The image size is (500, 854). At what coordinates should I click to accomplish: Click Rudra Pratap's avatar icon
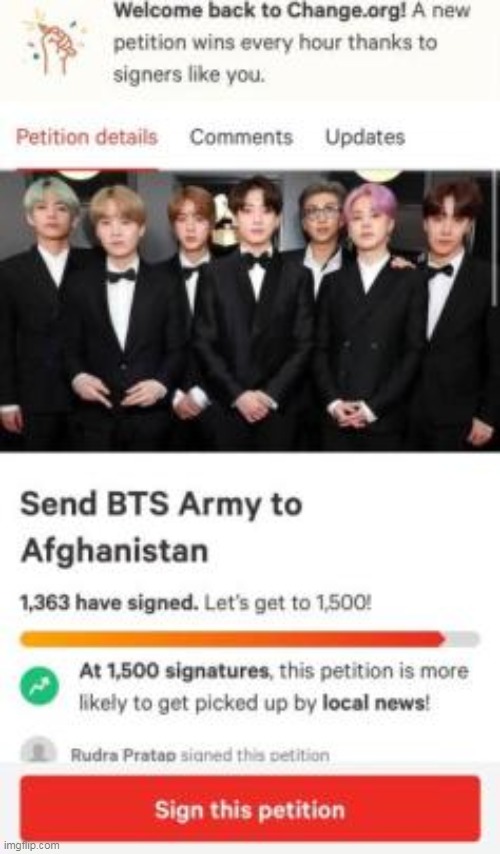pyautogui.click(x=39, y=751)
